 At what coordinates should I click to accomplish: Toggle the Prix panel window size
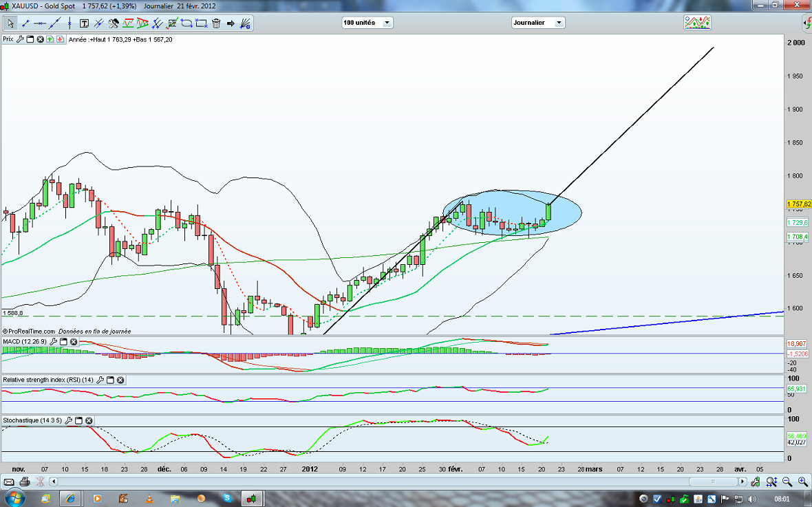tap(30, 39)
